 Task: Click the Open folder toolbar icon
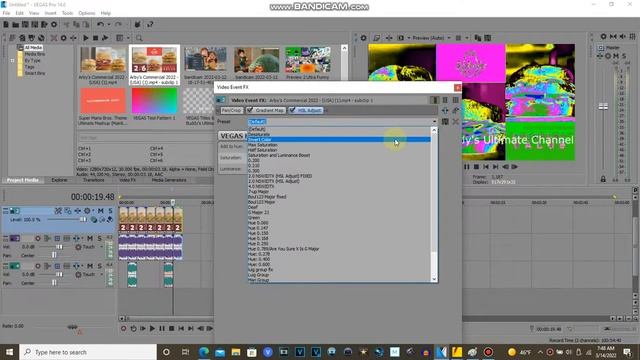[16, 25]
